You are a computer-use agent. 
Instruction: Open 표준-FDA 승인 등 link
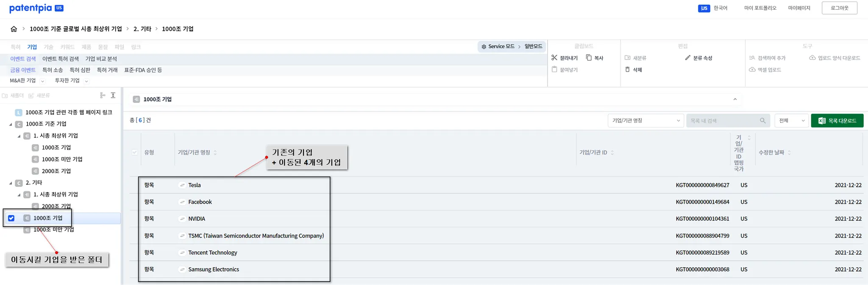143,70
